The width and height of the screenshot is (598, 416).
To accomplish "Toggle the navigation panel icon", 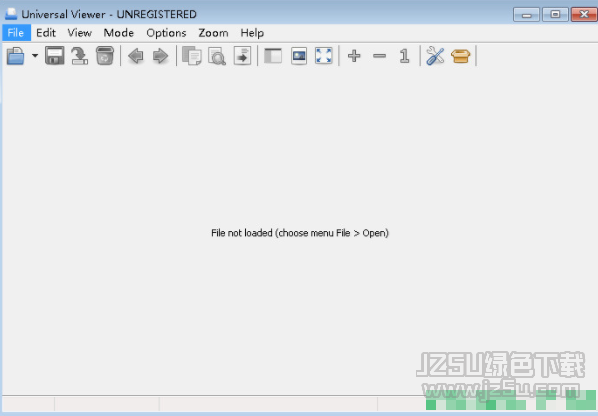I will [273, 56].
